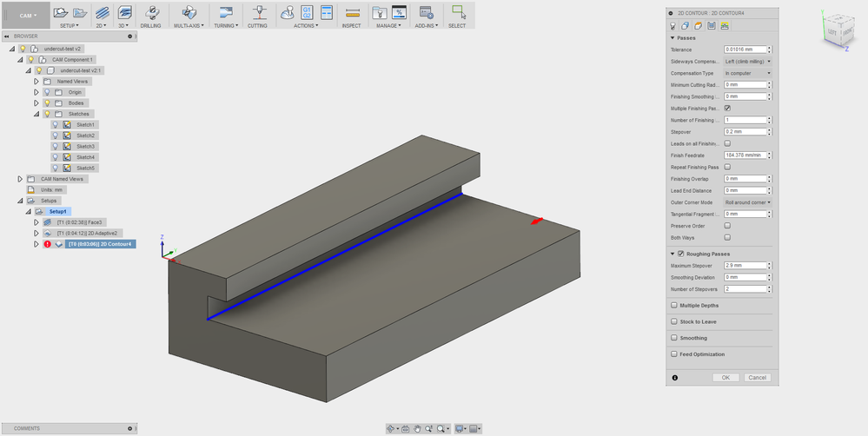Open the Tool Library icon in MANAGE

(x=379, y=12)
